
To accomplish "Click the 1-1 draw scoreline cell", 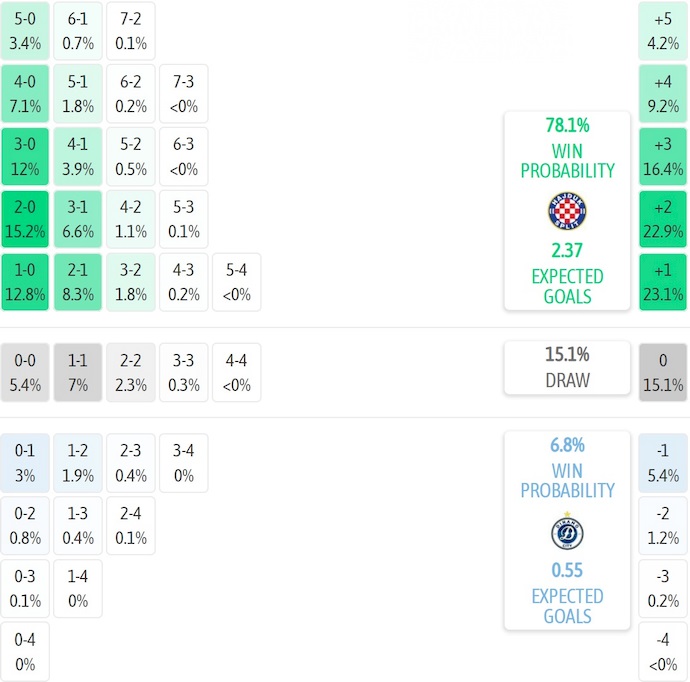I will [78, 372].
